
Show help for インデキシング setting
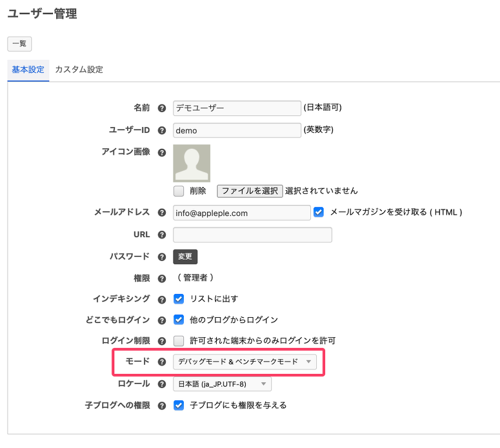click(162, 299)
